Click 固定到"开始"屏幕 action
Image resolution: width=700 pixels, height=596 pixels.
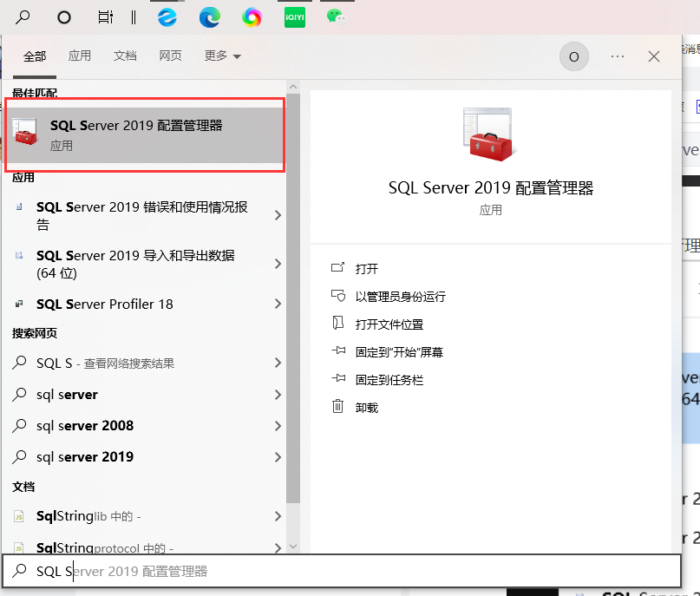coord(399,352)
